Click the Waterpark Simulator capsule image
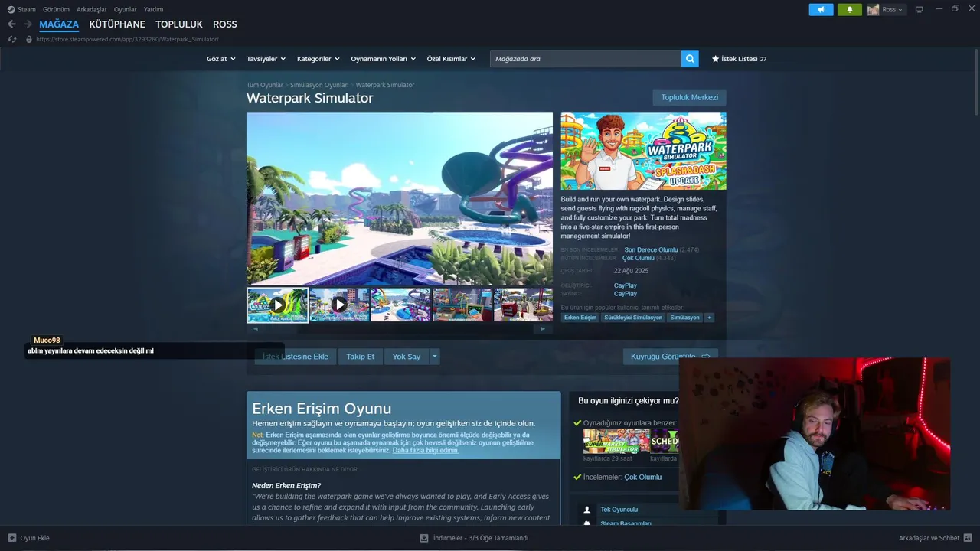 (x=643, y=152)
